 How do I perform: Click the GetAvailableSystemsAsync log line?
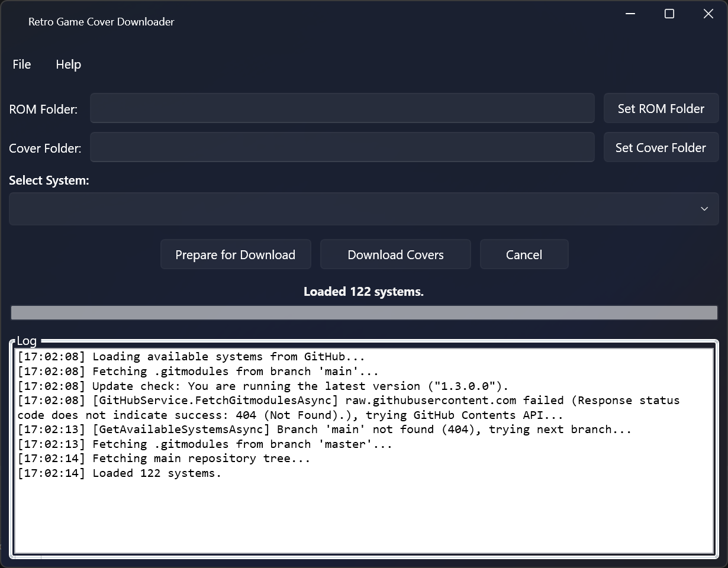[324, 430]
